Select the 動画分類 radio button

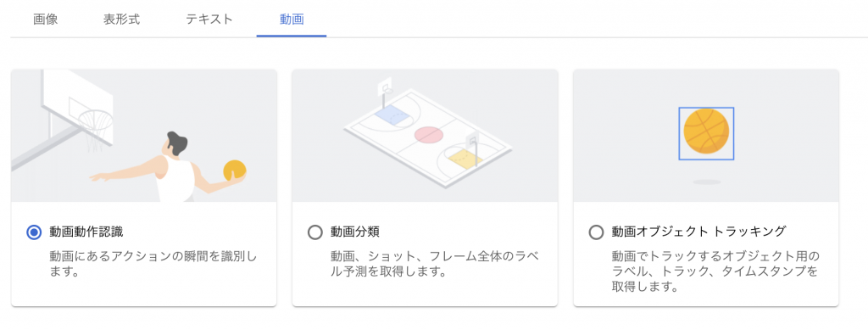click(315, 232)
